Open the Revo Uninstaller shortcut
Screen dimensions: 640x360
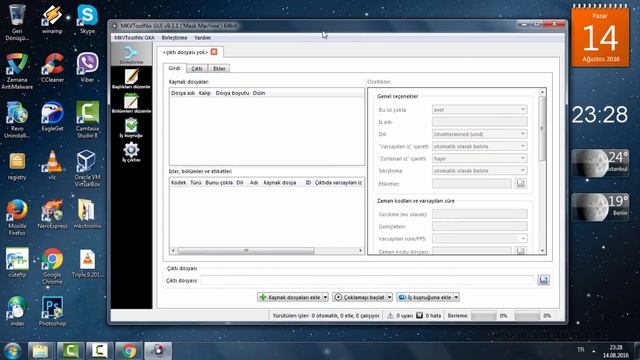tap(17, 120)
